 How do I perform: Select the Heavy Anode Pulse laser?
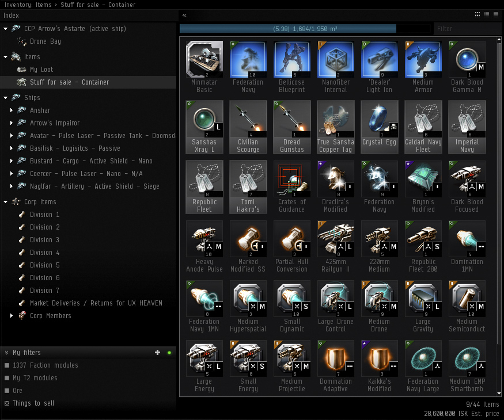pos(204,239)
